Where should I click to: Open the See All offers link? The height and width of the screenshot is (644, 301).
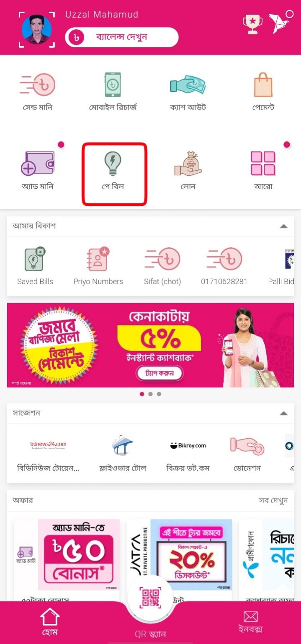[x=273, y=500]
